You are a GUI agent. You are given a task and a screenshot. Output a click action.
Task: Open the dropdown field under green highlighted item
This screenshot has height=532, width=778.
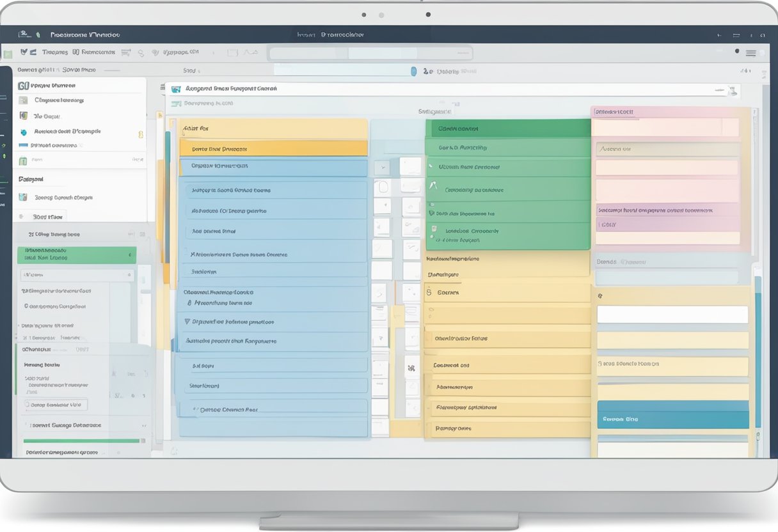(77, 275)
